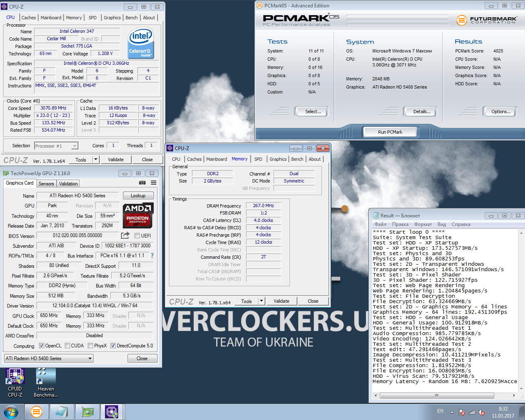Open Bench tab in CPU-Z Memory window
The height and width of the screenshot is (420, 525).
point(297,159)
